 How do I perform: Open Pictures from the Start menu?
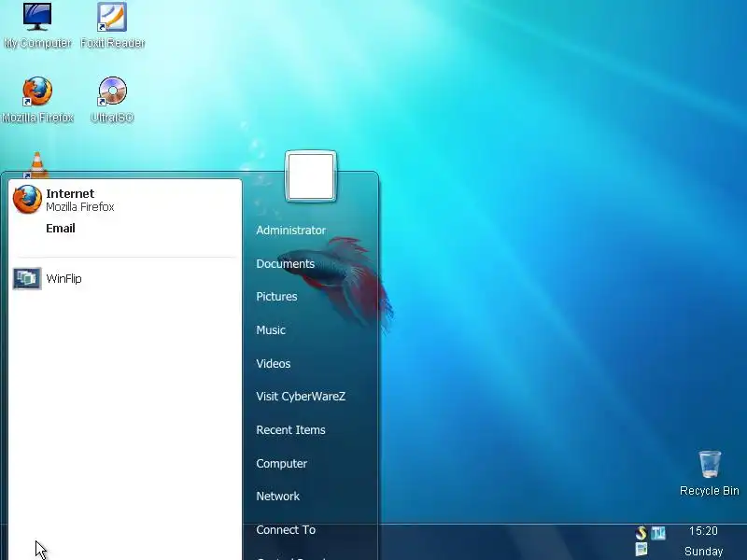276,296
